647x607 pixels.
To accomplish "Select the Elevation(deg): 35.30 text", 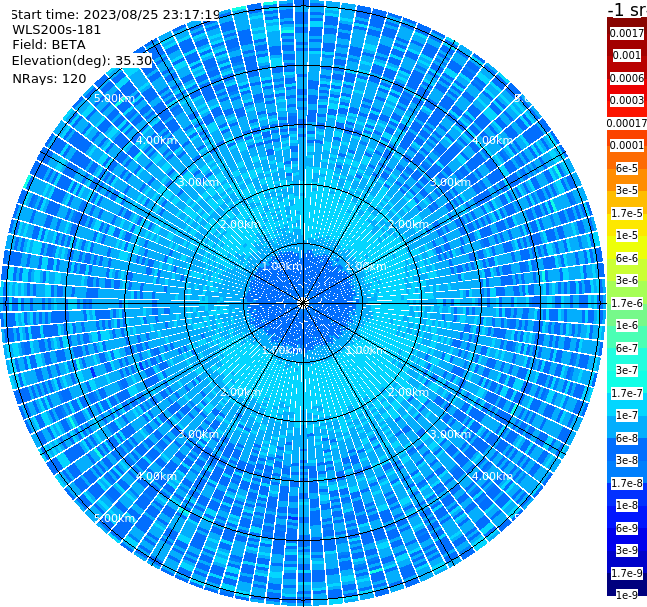I will point(82,61).
